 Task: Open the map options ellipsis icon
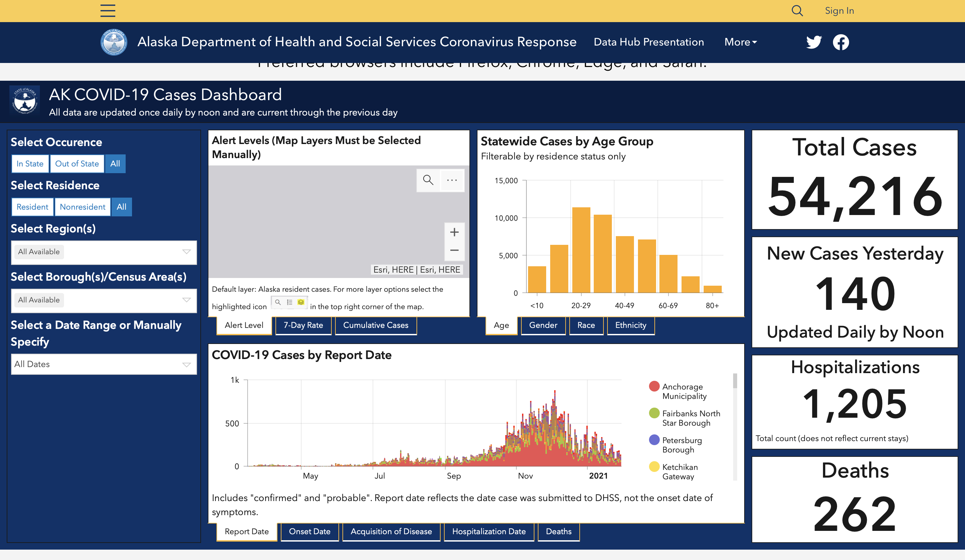click(452, 180)
